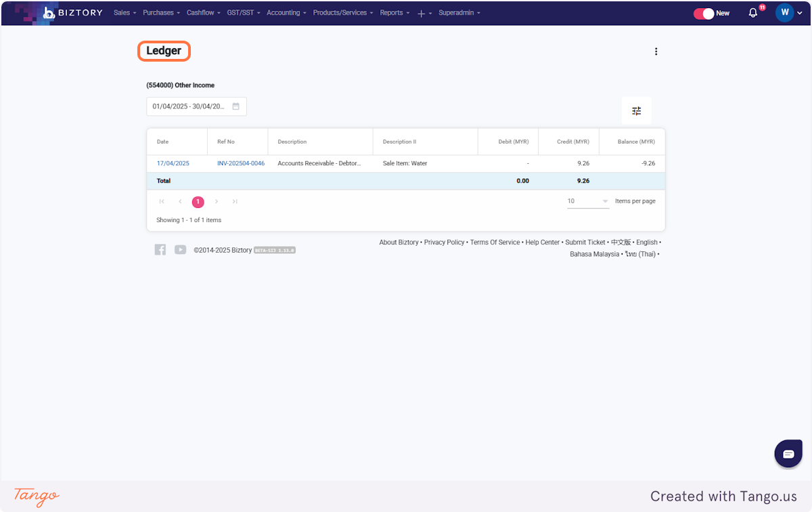
Task: Go to last page of results
Action: point(235,202)
